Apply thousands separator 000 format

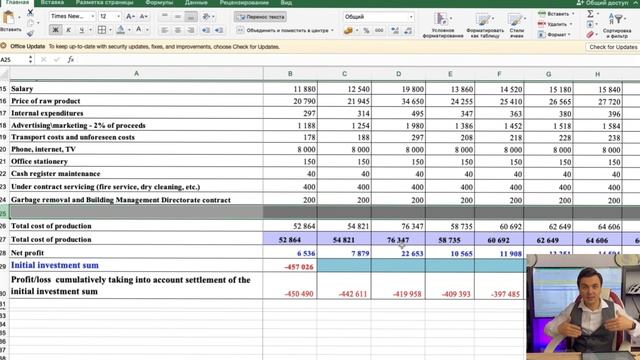pos(379,31)
